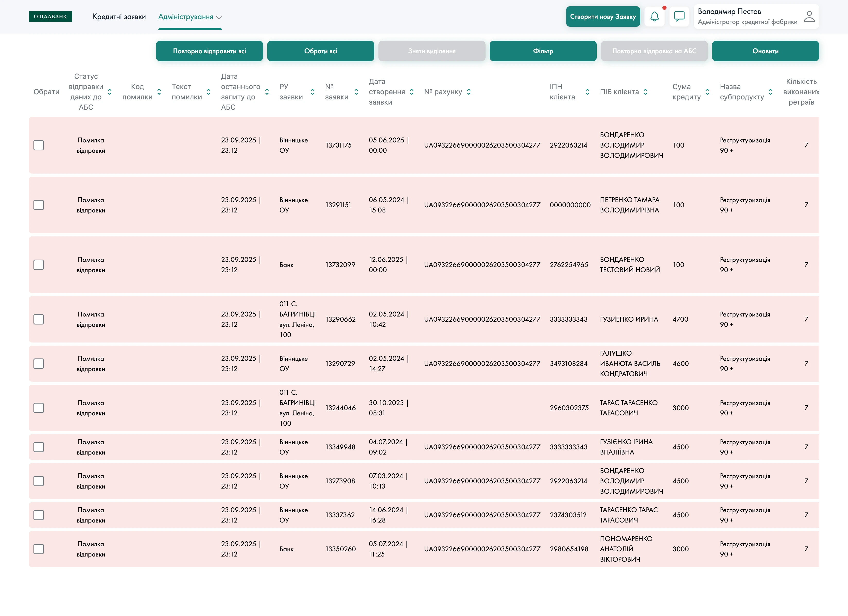
Task: Sort by Код помилки arrows icon
Action: coord(159,92)
